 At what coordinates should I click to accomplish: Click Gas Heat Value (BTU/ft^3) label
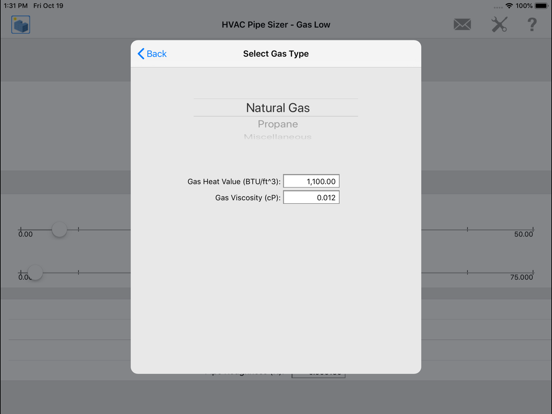tap(234, 182)
